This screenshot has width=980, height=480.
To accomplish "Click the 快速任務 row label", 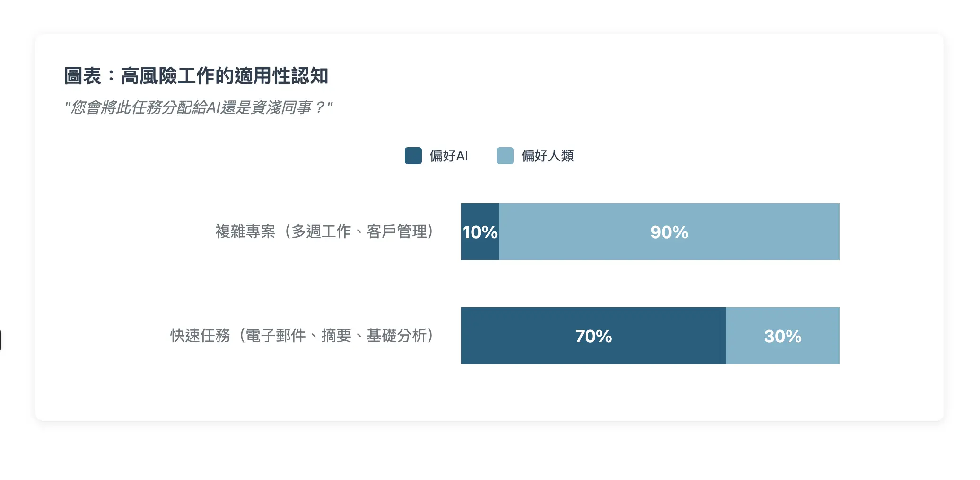I will 302,336.
